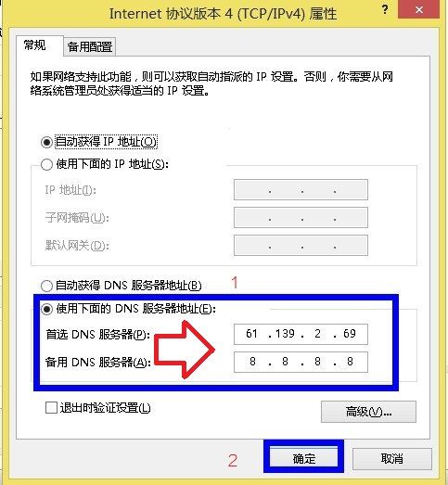448x485 pixels.
Task: Open 高级 advanced settings
Action: tap(368, 412)
